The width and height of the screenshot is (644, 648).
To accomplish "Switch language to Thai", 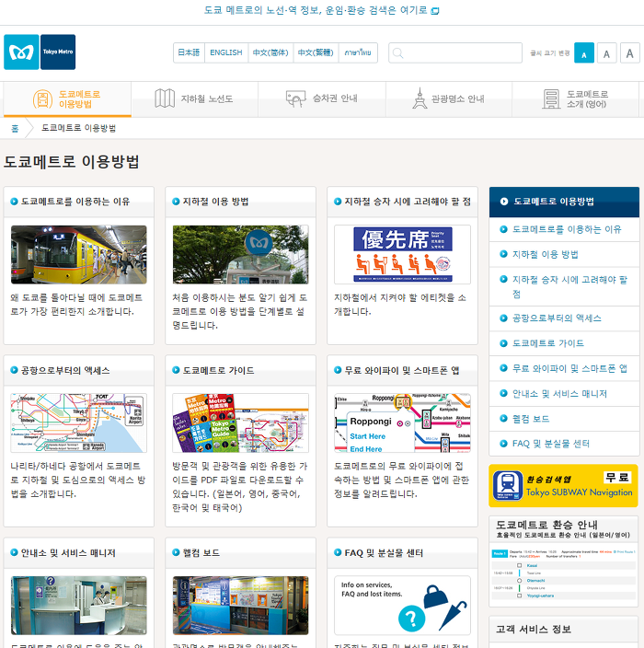I will (x=358, y=52).
